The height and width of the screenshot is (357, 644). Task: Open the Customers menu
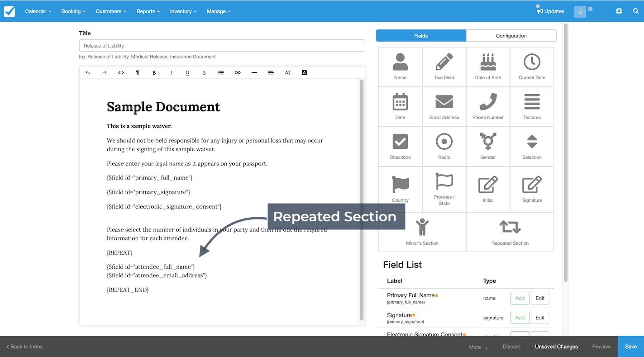pyautogui.click(x=111, y=11)
